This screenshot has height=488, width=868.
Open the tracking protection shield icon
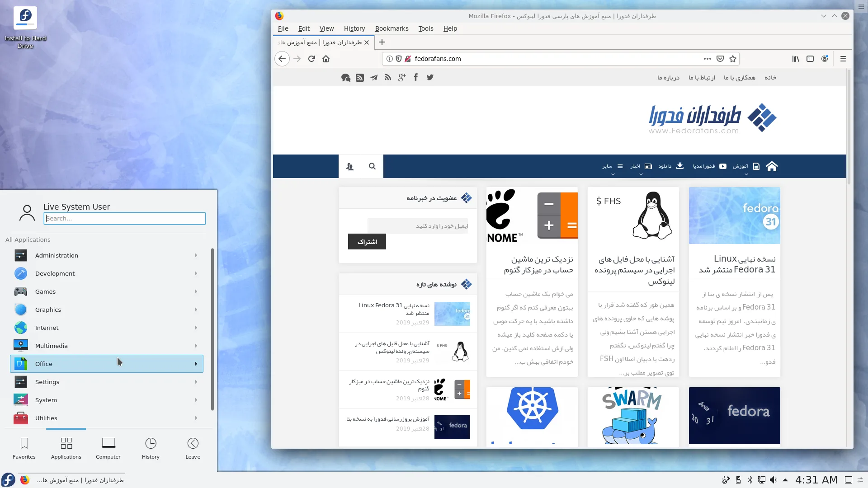(399, 59)
